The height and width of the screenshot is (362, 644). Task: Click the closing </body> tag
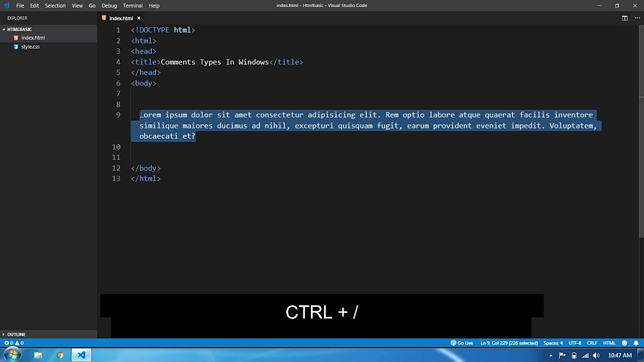click(x=146, y=168)
